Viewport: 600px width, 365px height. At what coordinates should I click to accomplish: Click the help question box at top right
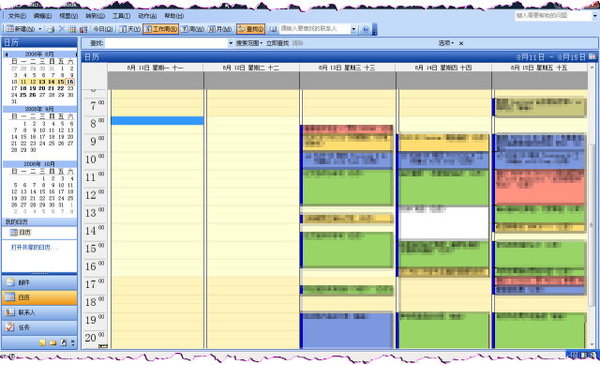click(553, 16)
